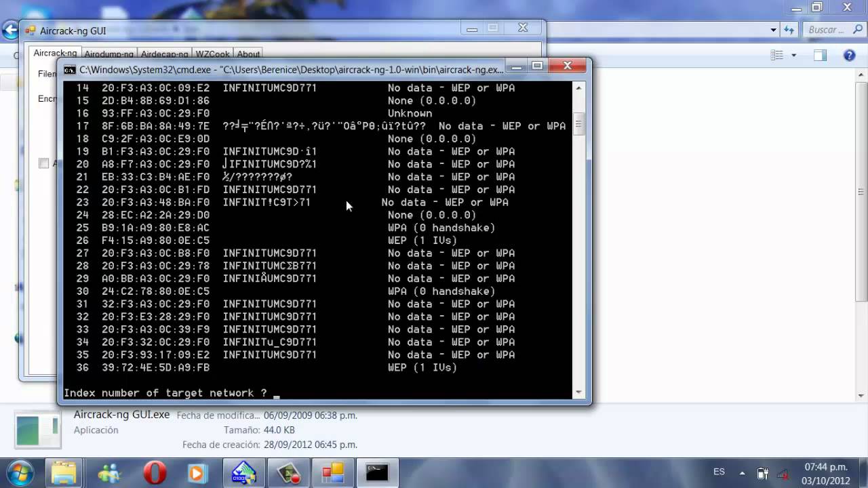868x488 pixels.
Task: Go back in Explorer window
Action: click(9, 30)
